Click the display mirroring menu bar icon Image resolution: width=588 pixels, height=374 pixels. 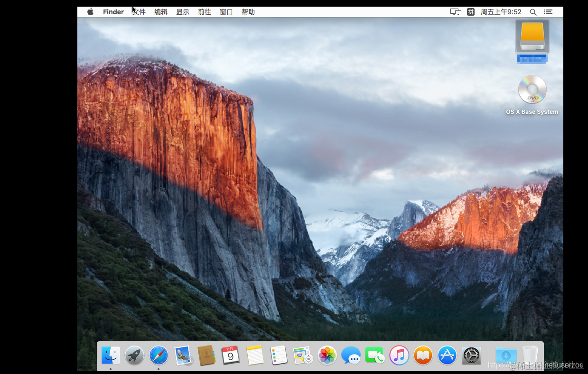click(x=456, y=12)
